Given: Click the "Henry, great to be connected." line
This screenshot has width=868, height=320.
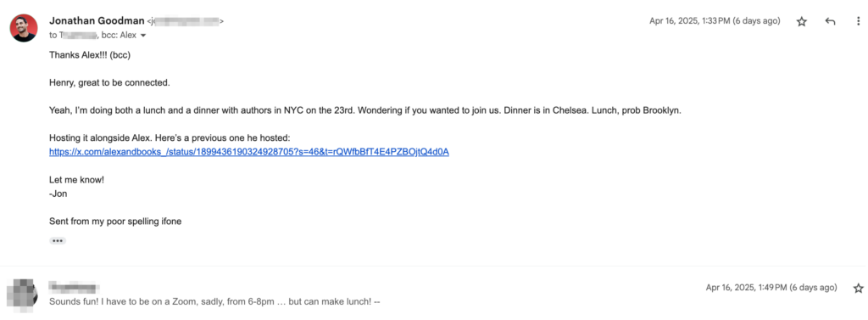Looking at the screenshot, I should click(109, 82).
